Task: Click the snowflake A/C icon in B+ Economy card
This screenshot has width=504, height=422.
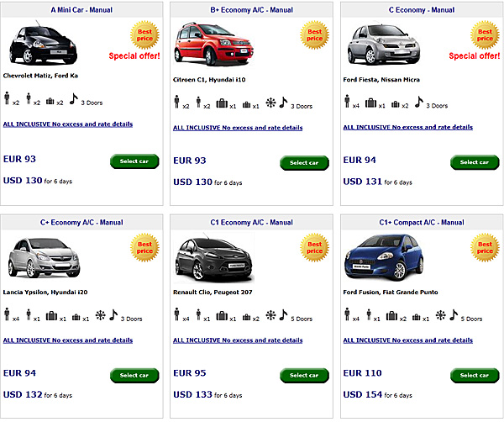Action: click(270, 104)
